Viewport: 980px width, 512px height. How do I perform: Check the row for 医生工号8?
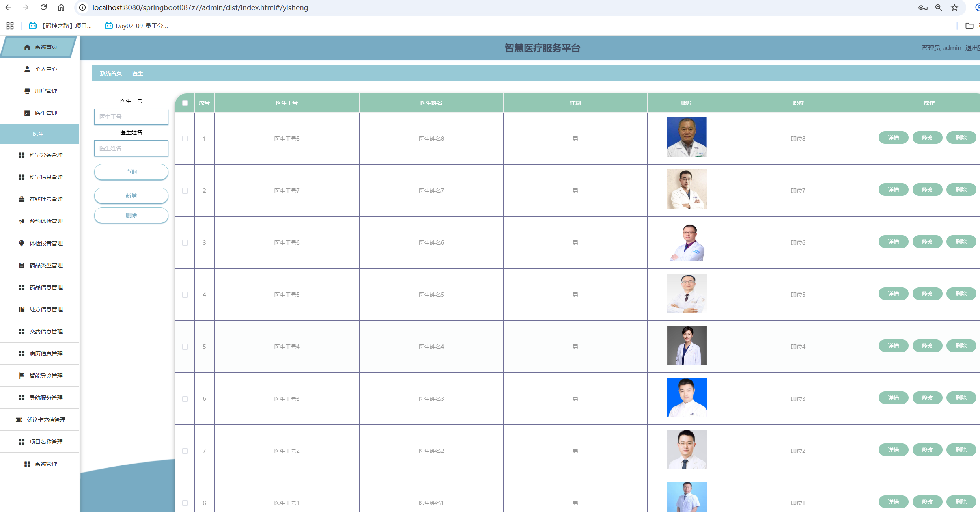(x=185, y=139)
